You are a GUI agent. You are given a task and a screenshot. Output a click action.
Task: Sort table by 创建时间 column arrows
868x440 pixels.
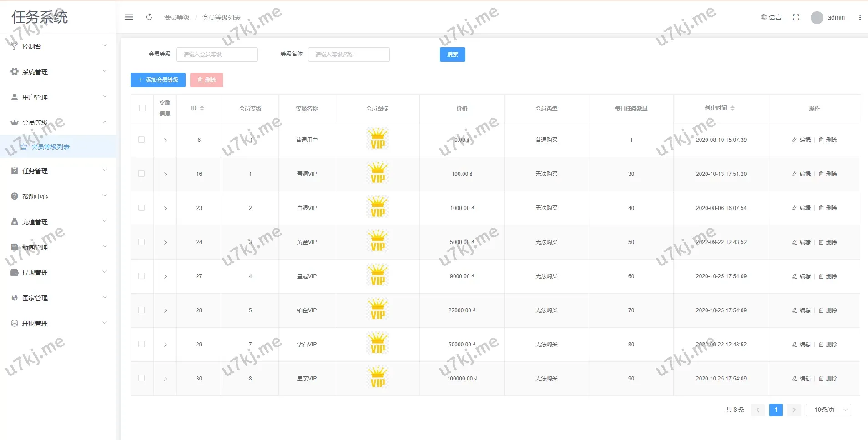732,108
